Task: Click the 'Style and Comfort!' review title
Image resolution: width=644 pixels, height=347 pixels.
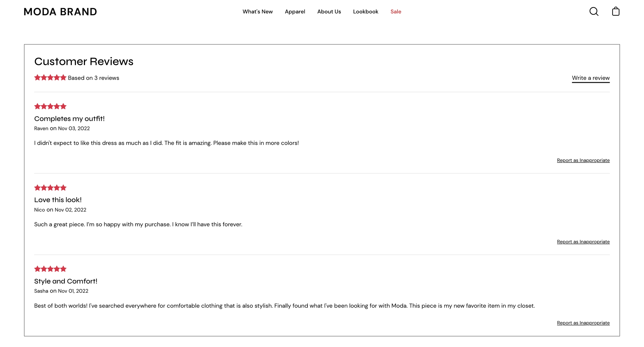Action: point(66,281)
